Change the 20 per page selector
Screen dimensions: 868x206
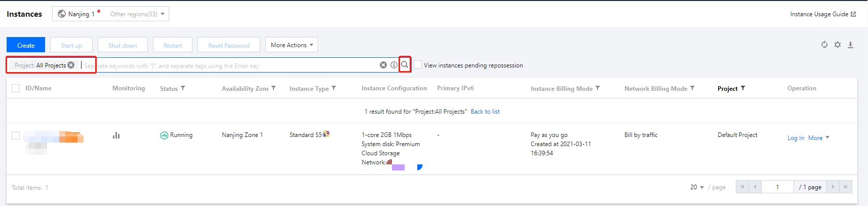pos(697,187)
